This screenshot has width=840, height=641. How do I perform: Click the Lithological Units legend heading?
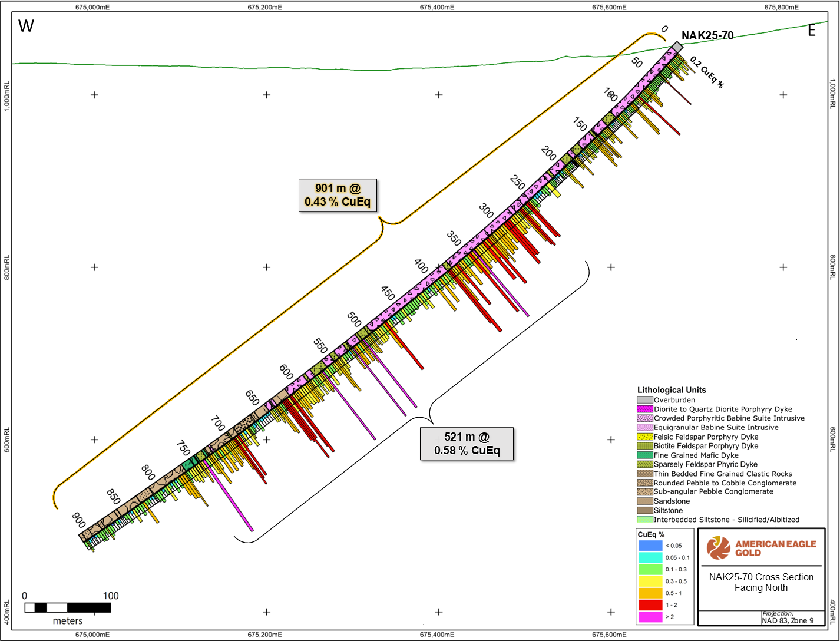672,390
